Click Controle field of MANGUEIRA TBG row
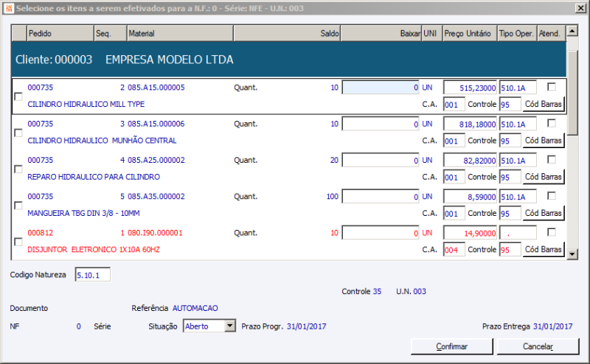Image resolution: width=590 pixels, height=364 pixels. point(510,214)
